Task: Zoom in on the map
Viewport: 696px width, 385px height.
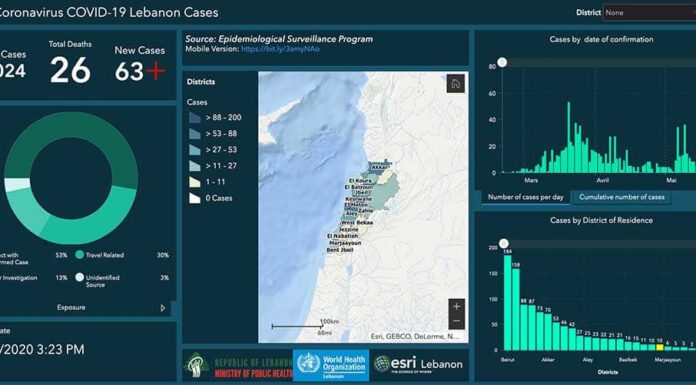Action: tap(457, 306)
